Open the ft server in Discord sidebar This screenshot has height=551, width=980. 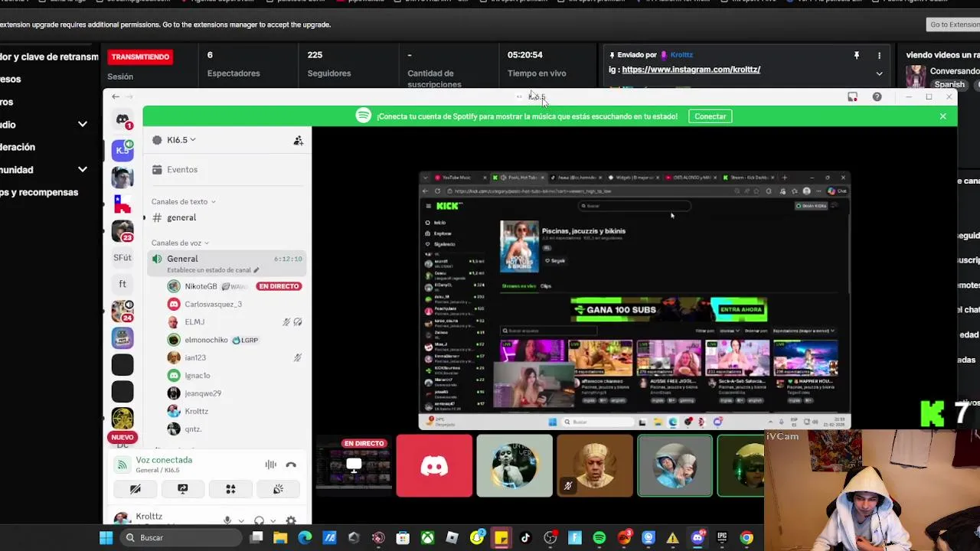tap(122, 284)
